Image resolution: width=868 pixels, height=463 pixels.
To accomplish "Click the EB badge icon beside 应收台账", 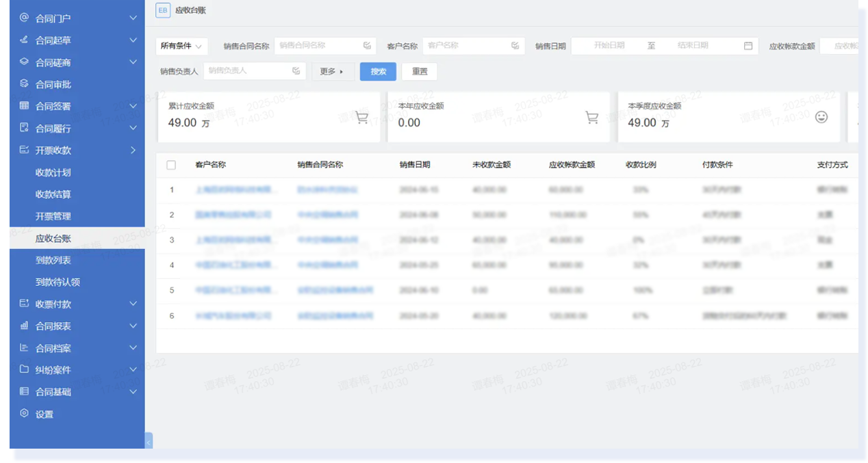I will click(x=163, y=10).
